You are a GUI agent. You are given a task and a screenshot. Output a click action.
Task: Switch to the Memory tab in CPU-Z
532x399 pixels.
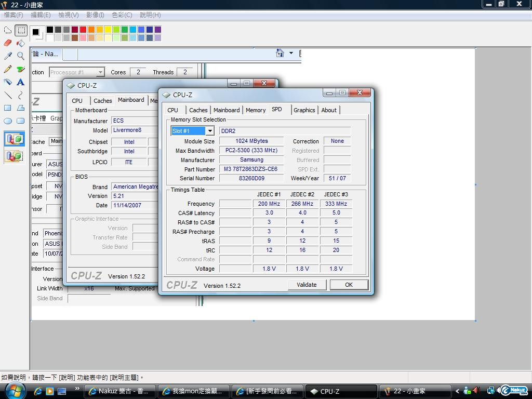[x=256, y=110]
